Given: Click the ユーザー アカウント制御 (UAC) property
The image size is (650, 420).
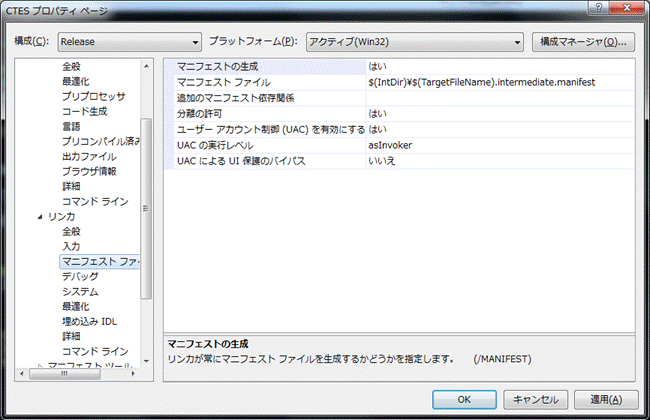Looking at the screenshot, I should point(271,129).
